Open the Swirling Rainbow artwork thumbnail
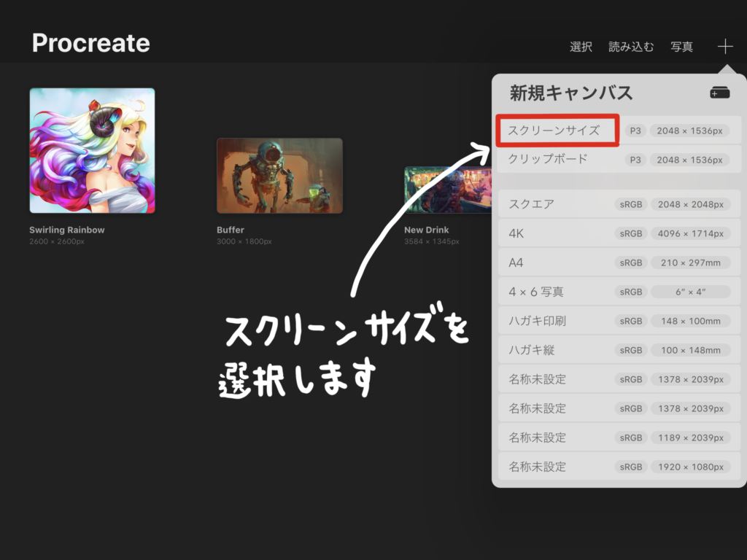This screenshot has height=560, width=747. pyautogui.click(x=92, y=150)
